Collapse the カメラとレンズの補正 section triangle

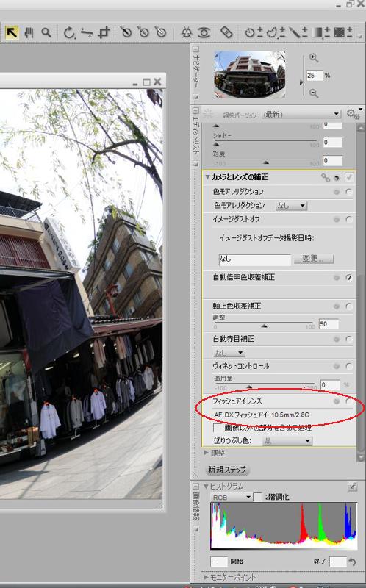tap(207, 177)
